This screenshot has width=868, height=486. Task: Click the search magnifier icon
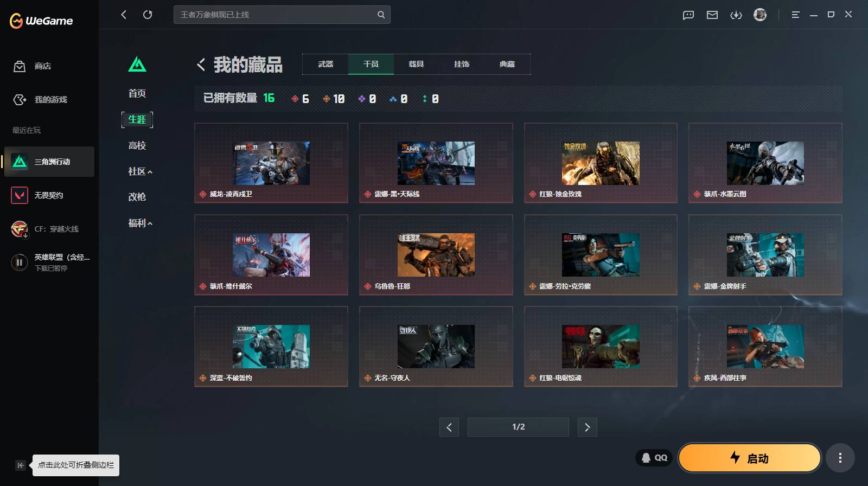(x=381, y=15)
